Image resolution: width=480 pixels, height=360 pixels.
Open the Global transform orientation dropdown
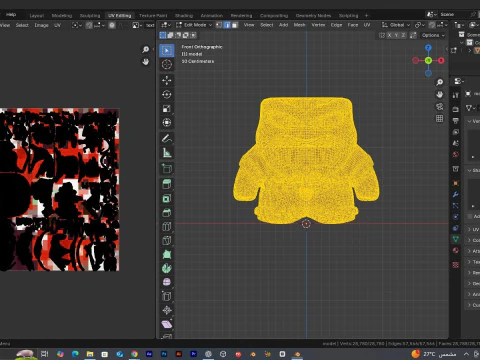point(396,25)
